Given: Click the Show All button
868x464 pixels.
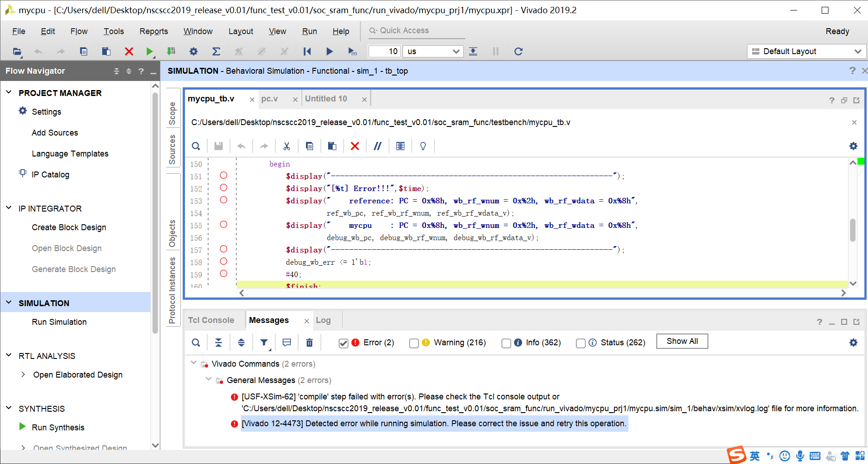Looking at the screenshot, I should click(x=682, y=341).
